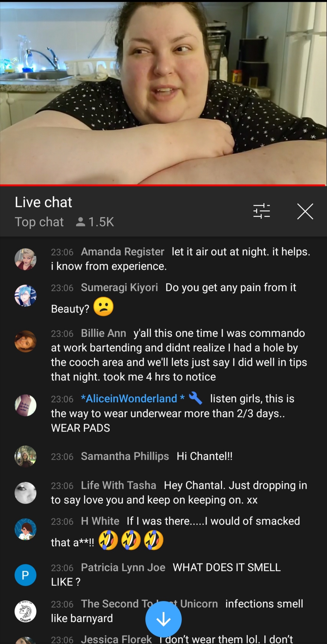Screen dimensions: 327x644
Task: Select Billie Ann's bartending chat message
Action: pyautogui.click(x=179, y=355)
